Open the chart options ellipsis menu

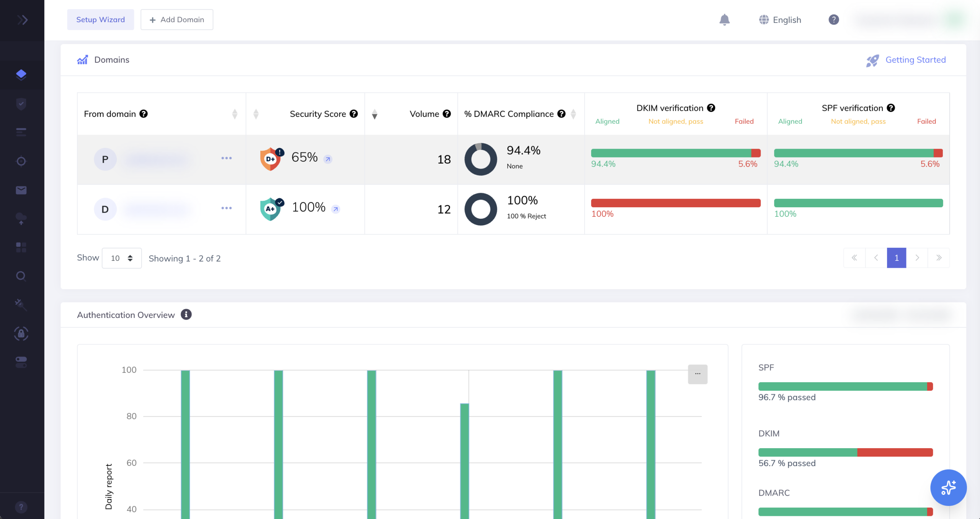(x=698, y=374)
